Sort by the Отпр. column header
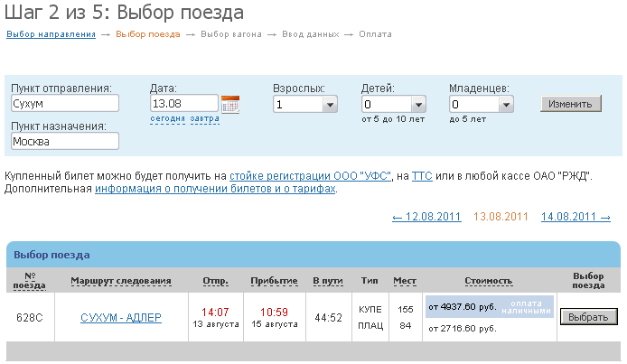The image size is (627, 364). point(215,281)
